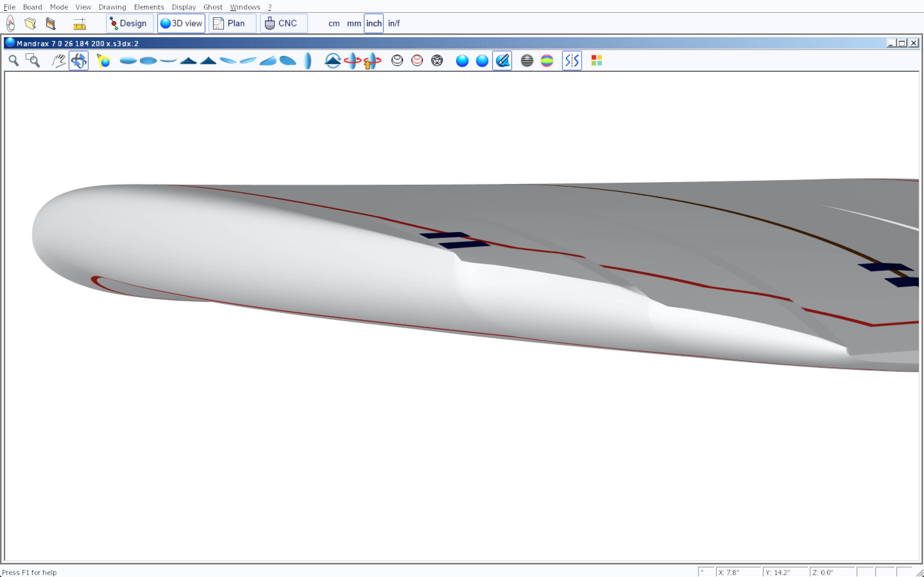Switch units to cm
Viewport: 924px width, 577px height.
[334, 24]
